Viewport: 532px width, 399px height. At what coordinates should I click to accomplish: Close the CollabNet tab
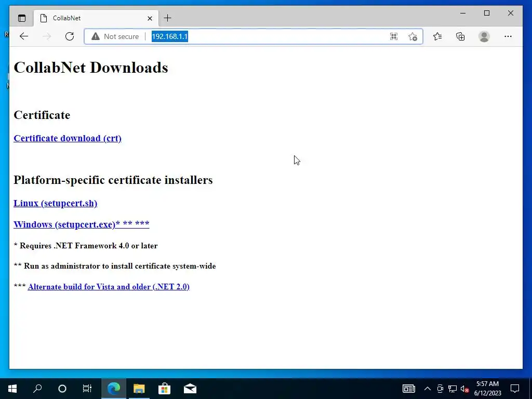point(150,18)
